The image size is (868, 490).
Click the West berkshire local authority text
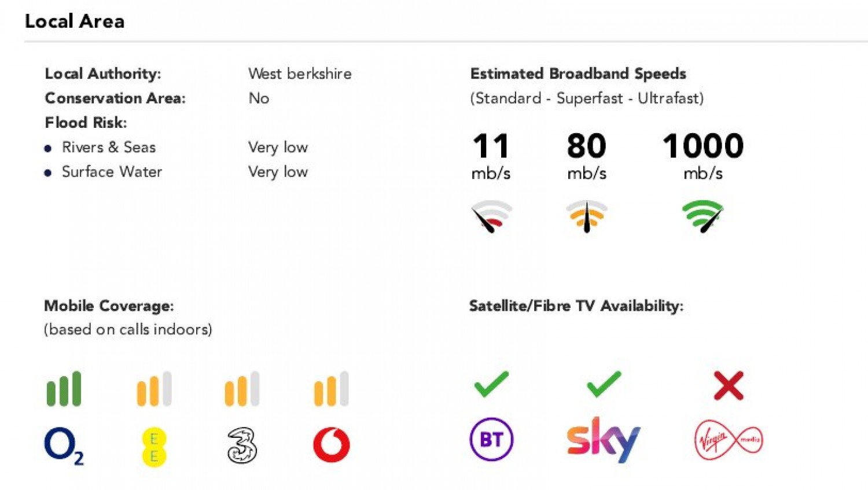(x=300, y=74)
